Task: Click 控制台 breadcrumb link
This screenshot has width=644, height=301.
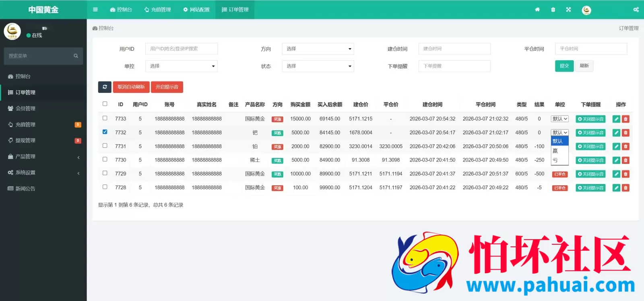Action: pyautogui.click(x=103, y=28)
